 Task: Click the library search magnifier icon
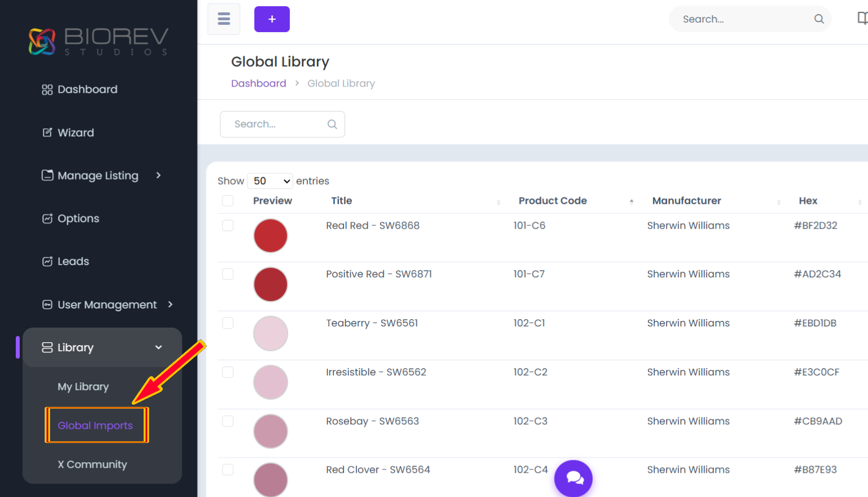point(332,124)
